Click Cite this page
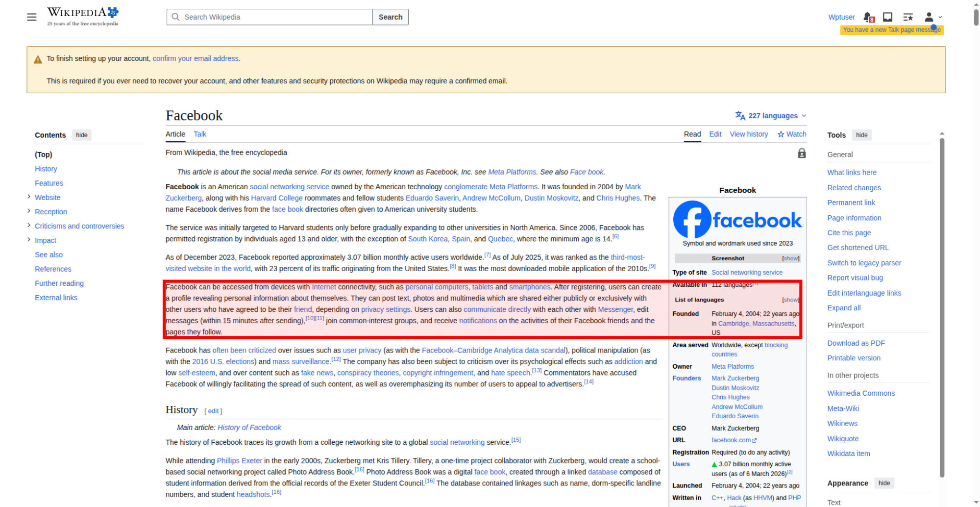The image size is (980, 507). pos(849,233)
